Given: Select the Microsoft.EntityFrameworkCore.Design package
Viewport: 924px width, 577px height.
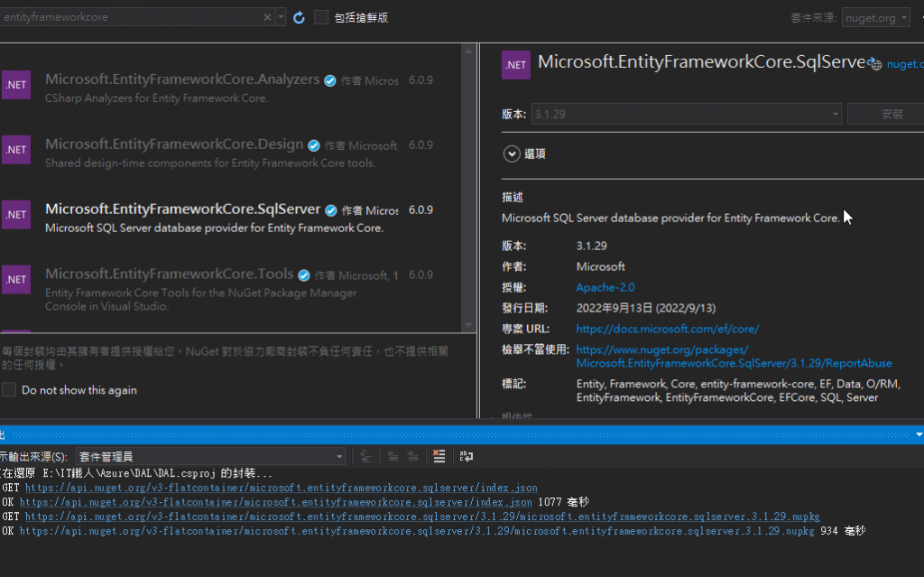Looking at the screenshot, I should tap(231, 153).
